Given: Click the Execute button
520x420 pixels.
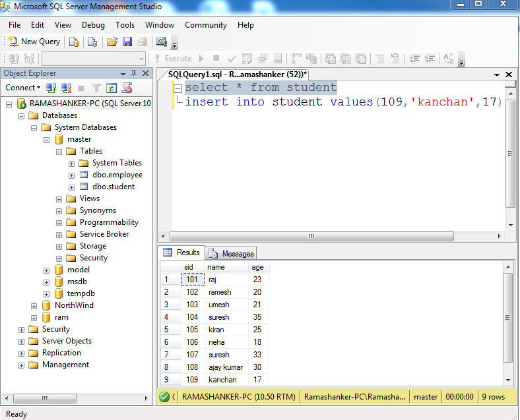Looking at the screenshot, I should click(174, 59).
